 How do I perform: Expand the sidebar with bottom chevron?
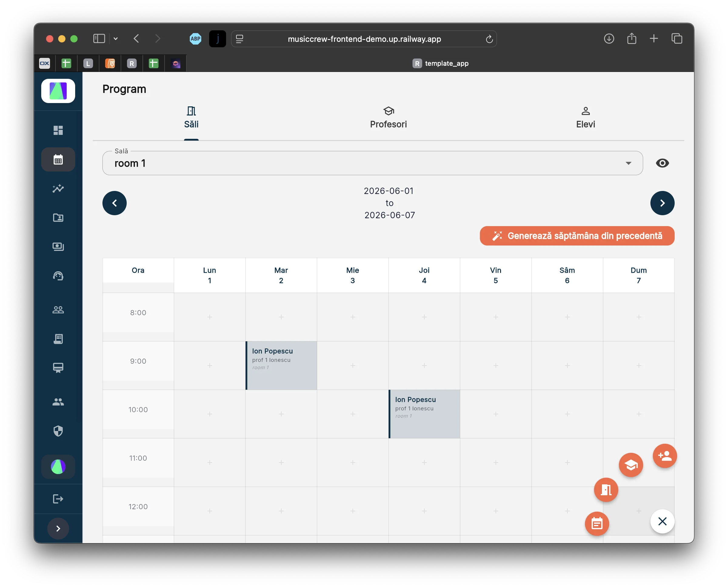click(58, 528)
